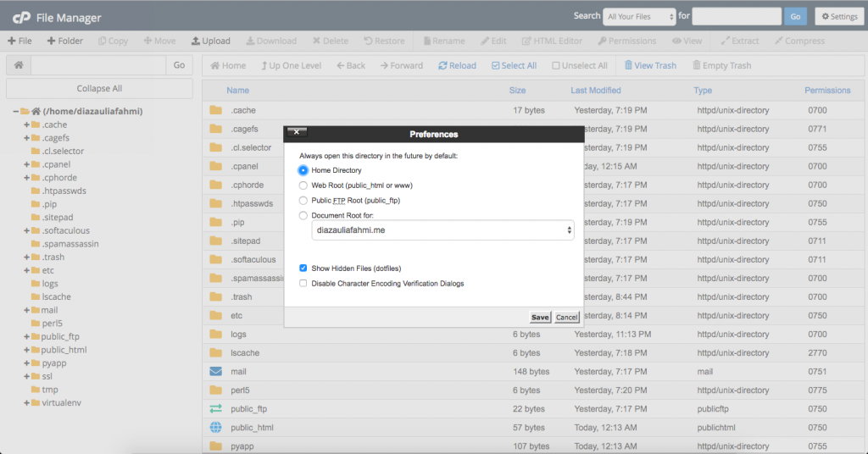868x454 pixels.
Task: Click the + Folder menu item
Action: pyautogui.click(x=64, y=41)
